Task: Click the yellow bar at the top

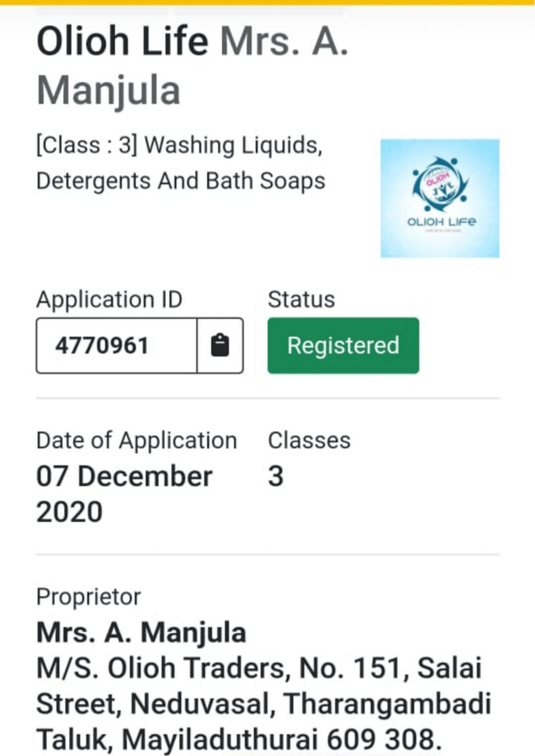Action: [267, 2]
